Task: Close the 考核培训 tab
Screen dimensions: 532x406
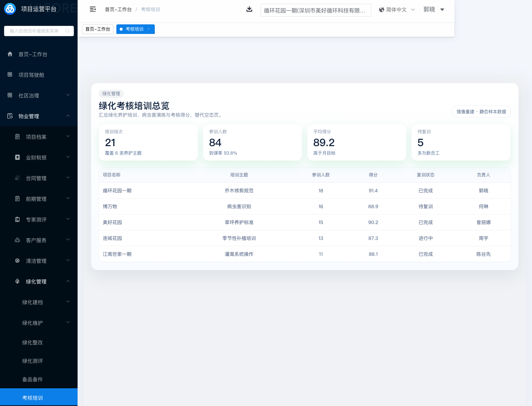Action: 149,29
